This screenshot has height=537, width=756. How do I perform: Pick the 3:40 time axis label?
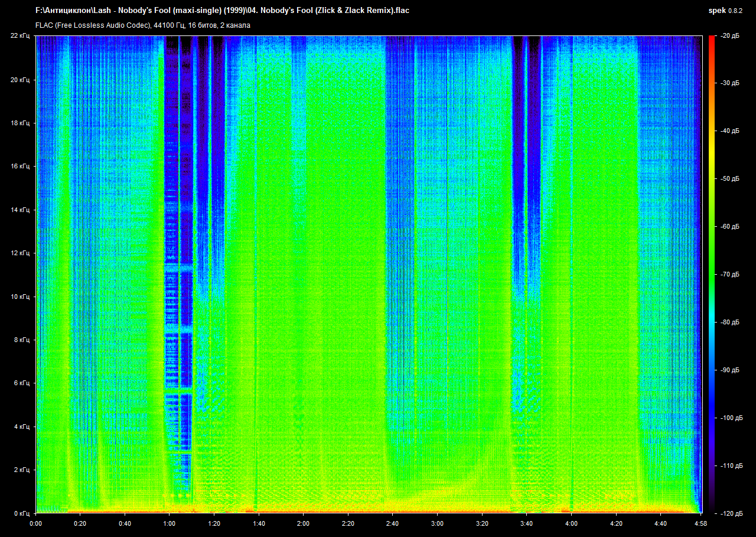(x=526, y=523)
